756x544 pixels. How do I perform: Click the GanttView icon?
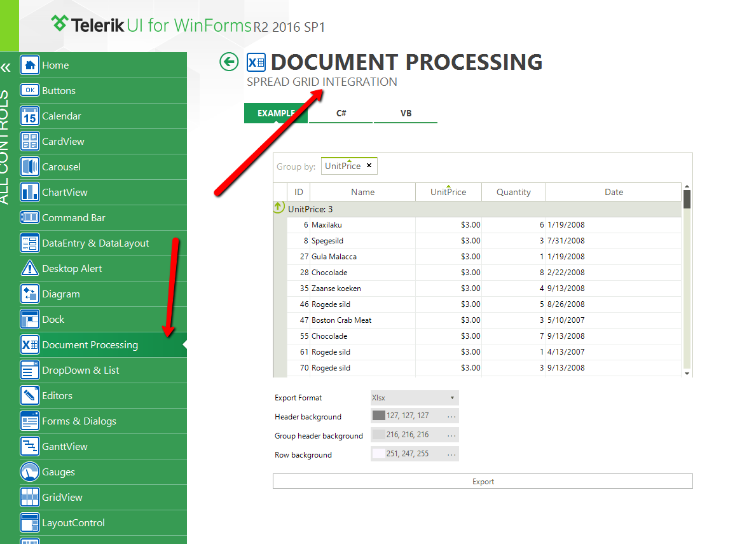(30, 446)
